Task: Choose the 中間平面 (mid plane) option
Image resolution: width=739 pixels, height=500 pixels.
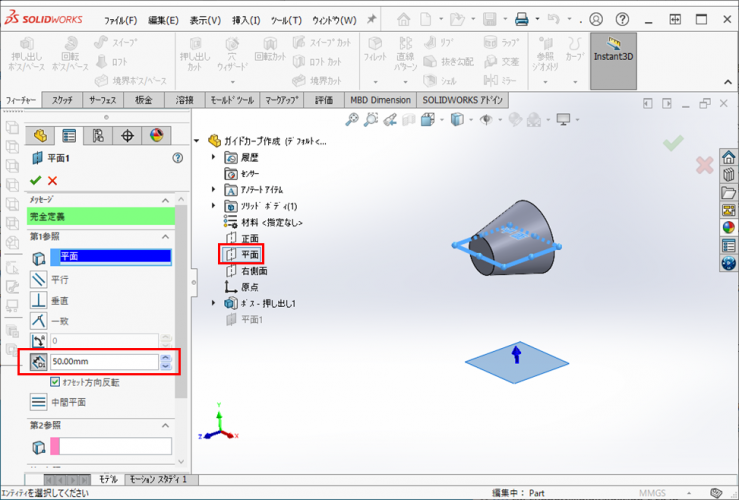Action: [x=38, y=402]
